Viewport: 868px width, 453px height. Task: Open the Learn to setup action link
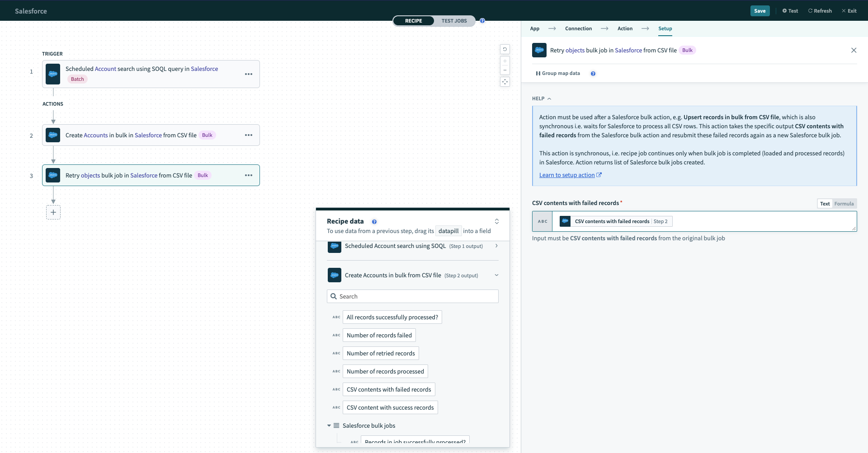(x=567, y=175)
